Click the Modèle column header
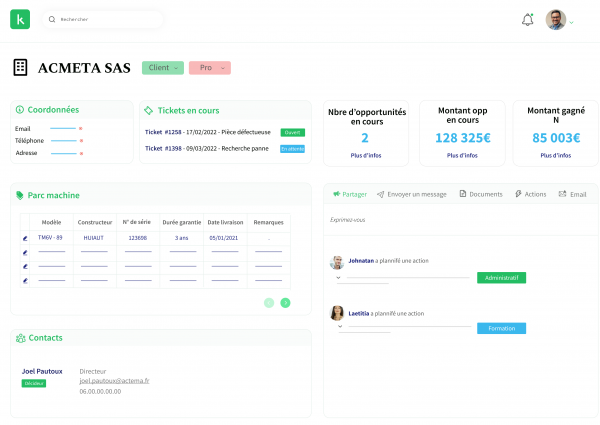This screenshot has height=425, width=600. pyautogui.click(x=51, y=222)
